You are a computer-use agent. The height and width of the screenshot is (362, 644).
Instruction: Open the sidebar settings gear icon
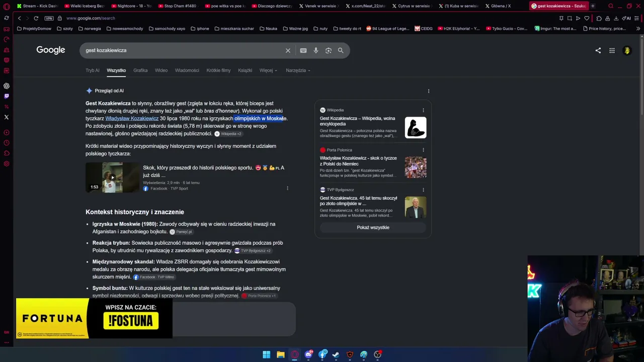coord(6,164)
